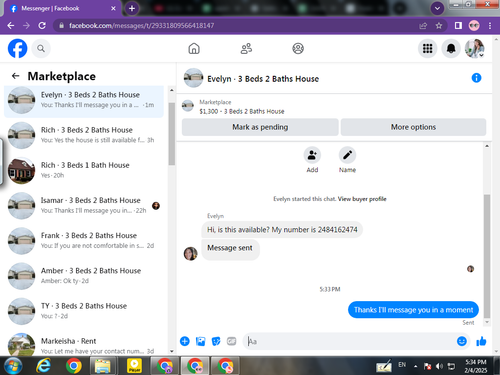Open the conversation information icon
The image size is (500, 375).
pyautogui.click(x=476, y=78)
